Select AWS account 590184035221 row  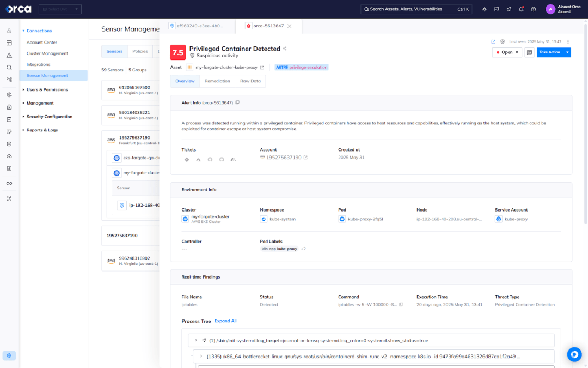(131, 115)
